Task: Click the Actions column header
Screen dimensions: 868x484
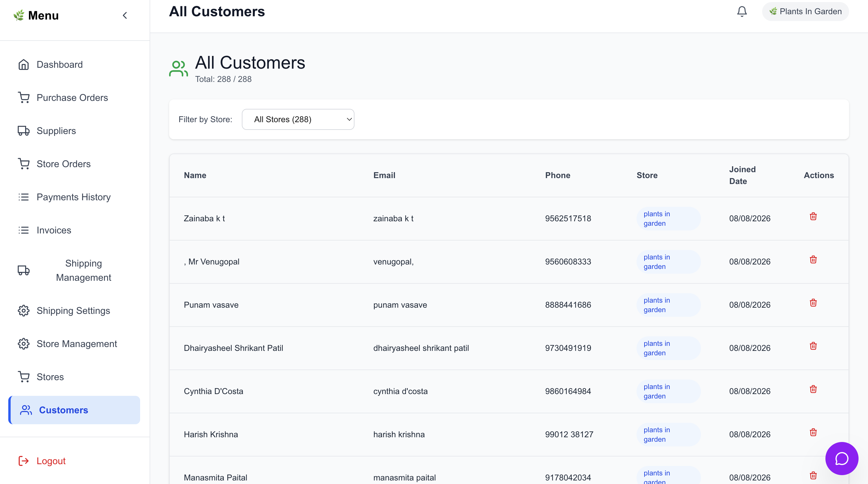Action: (x=819, y=175)
